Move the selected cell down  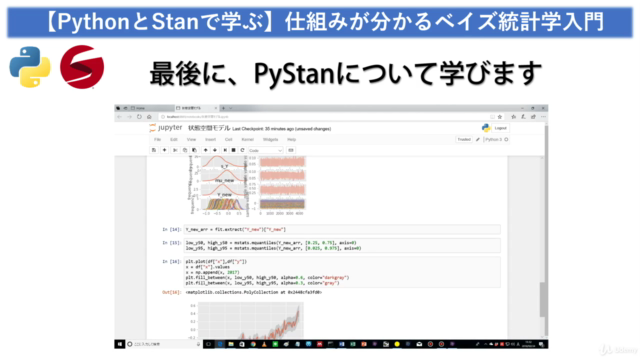(215, 150)
